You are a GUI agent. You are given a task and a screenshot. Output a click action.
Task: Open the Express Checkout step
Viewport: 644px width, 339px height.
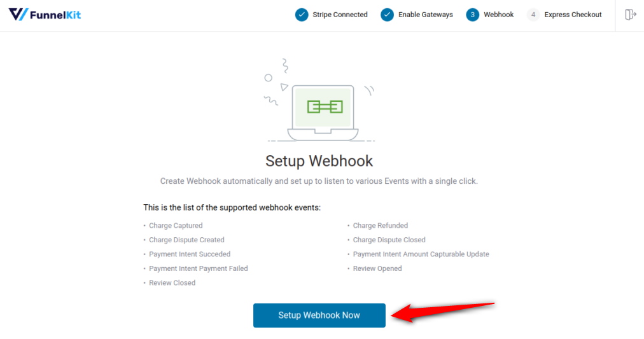[573, 15]
